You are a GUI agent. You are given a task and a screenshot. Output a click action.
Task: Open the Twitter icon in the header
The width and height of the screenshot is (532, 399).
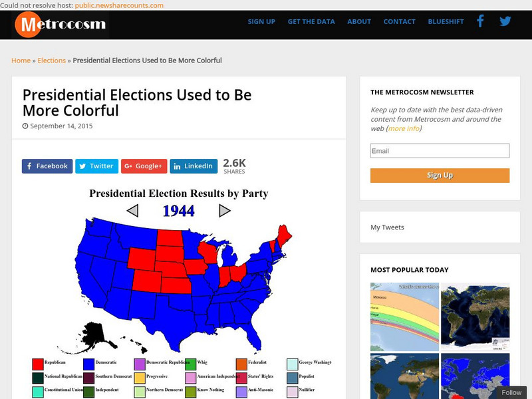coord(505,21)
